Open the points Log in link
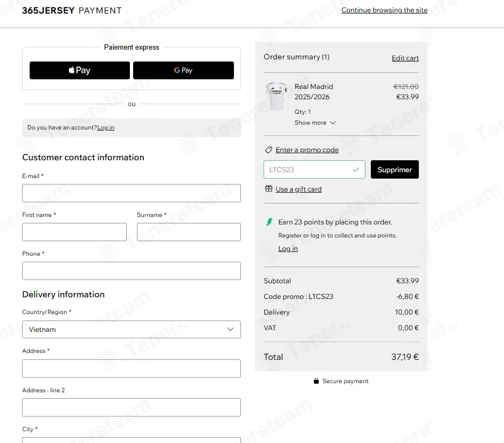This screenshot has width=504, height=443. (288, 249)
